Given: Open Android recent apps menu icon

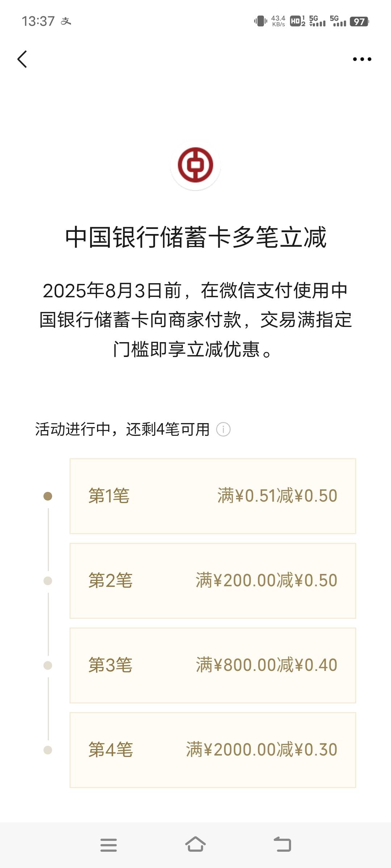Looking at the screenshot, I should click(x=109, y=845).
